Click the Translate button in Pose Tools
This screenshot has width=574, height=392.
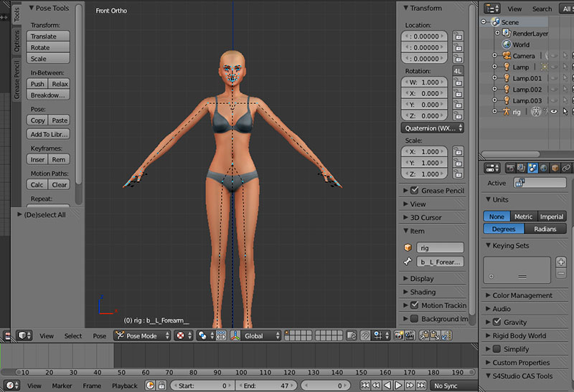[48, 36]
